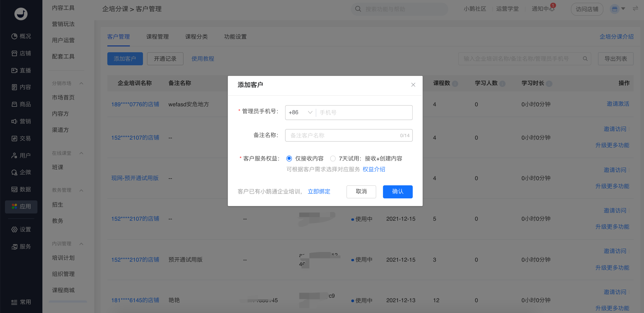Open the 数据 data sidebar item

(x=21, y=189)
